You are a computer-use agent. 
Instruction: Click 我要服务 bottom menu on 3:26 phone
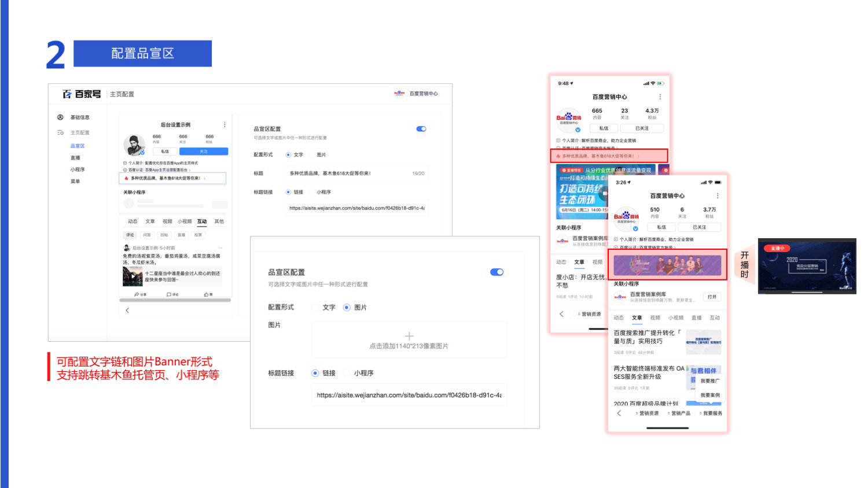[x=711, y=413]
